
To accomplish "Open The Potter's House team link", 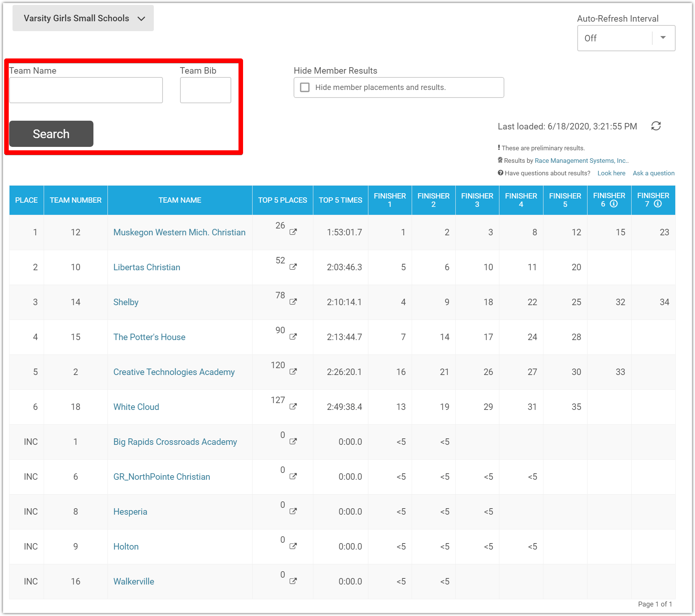I will (x=149, y=337).
